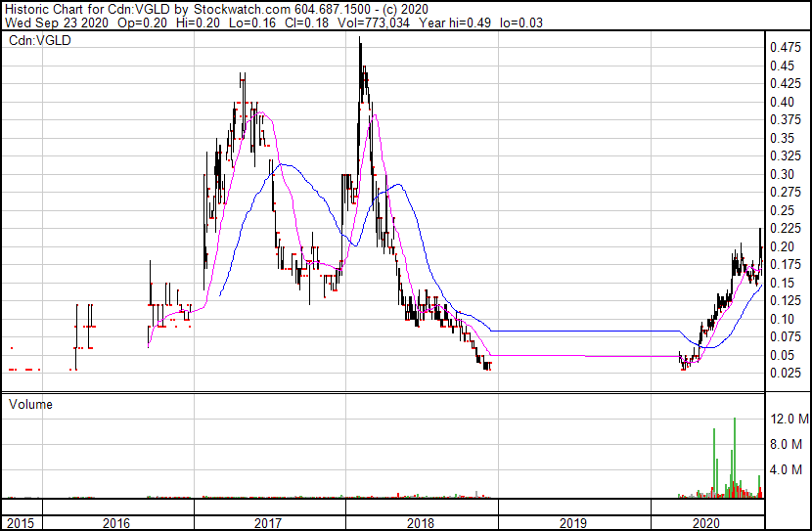The width and height of the screenshot is (812, 531).
Task: Click the tallest green volume bar in 2020
Action: 735,458
